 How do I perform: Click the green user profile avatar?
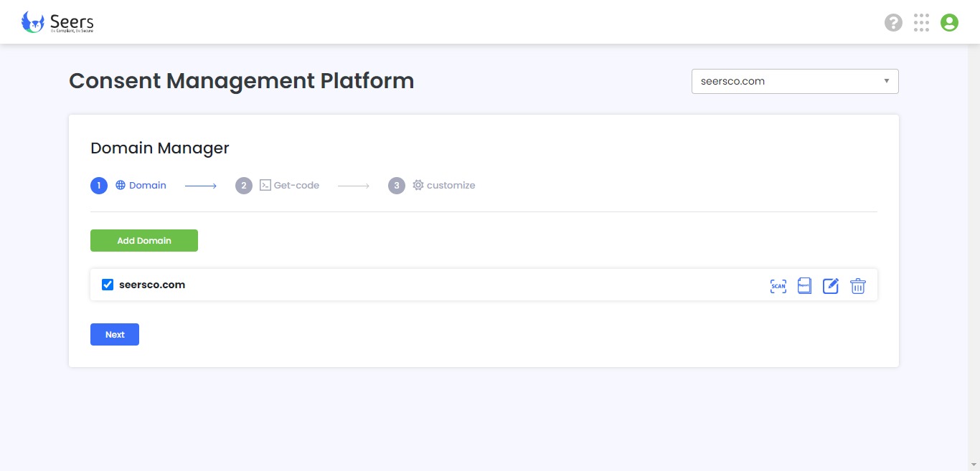click(x=949, y=23)
